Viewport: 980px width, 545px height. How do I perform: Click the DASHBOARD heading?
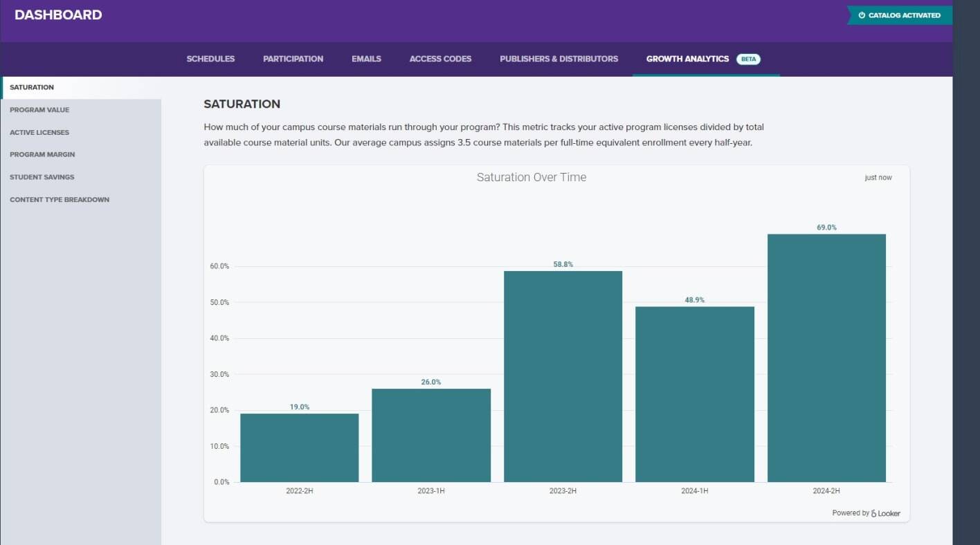[x=58, y=15]
